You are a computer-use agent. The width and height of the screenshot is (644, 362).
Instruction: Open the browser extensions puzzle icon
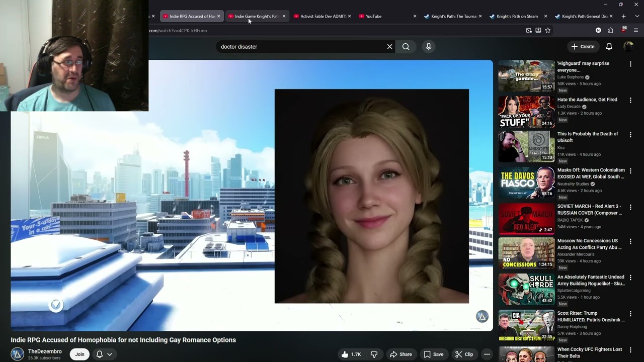(x=610, y=30)
